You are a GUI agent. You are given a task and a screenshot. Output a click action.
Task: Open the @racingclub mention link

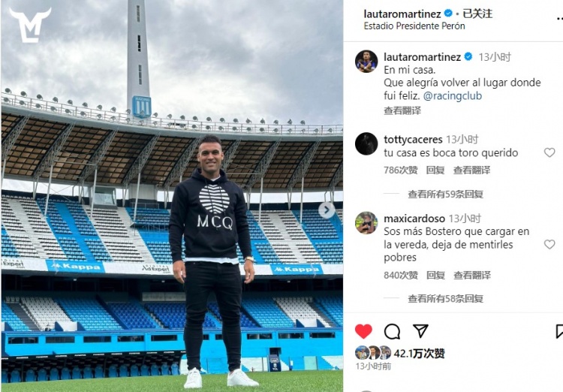(x=453, y=96)
